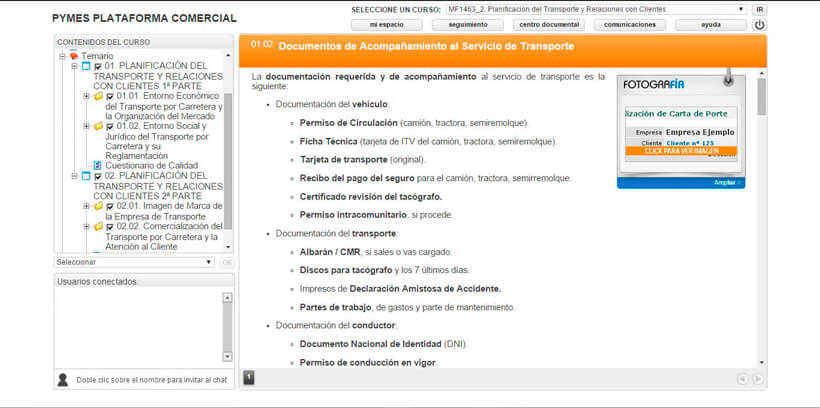Open the ayuda menu
This screenshot has width=820, height=408.
(711, 25)
